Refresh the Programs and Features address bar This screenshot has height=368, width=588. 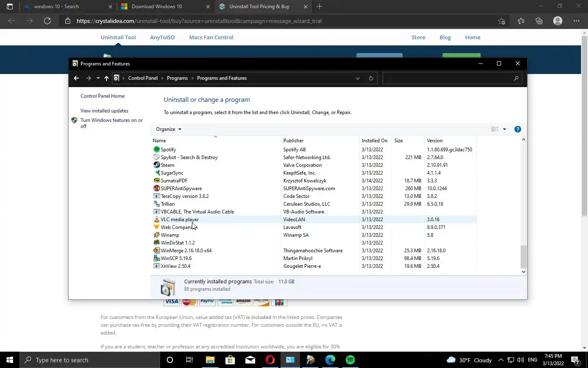tap(371, 78)
